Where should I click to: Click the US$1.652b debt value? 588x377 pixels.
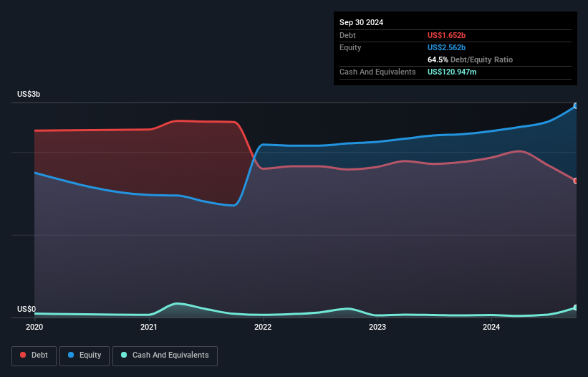(x=446, y=35)
